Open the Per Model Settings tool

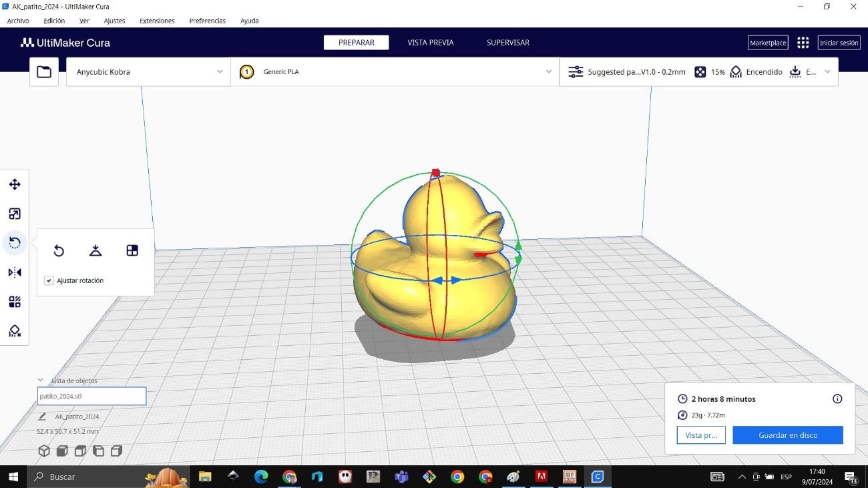tap(14, 302)
